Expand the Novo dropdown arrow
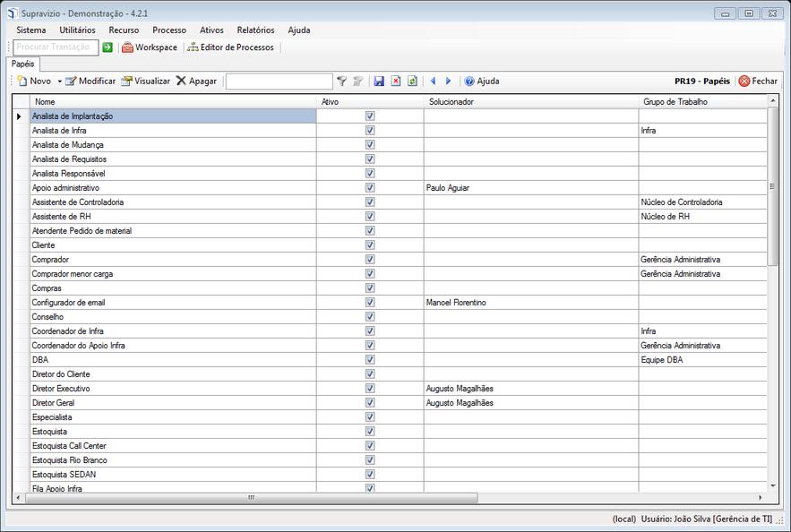 pyautogui.click(x=59, y=82)
